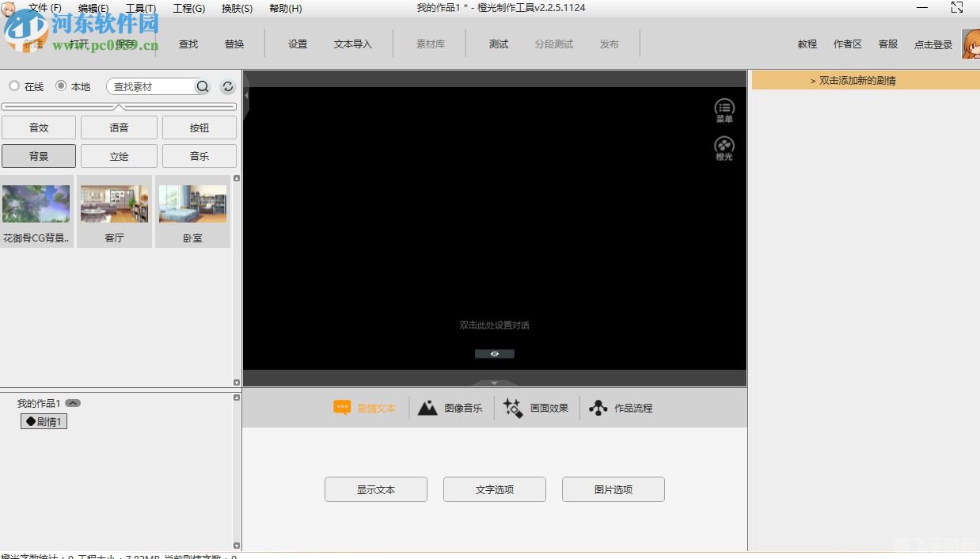
Task: Click the refresh icon beside the material search
Action: point(228,86)
